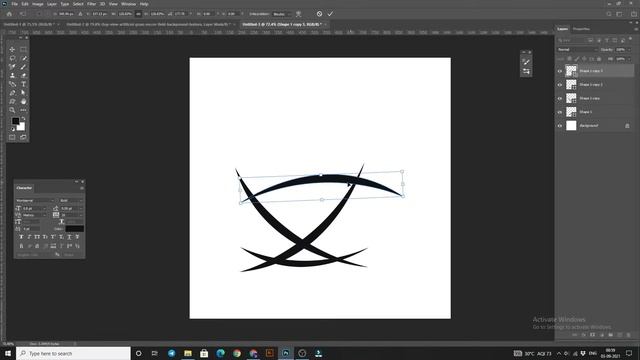Select the Hand tool
The image size is (640, 360).
click(x=23, y=101)
